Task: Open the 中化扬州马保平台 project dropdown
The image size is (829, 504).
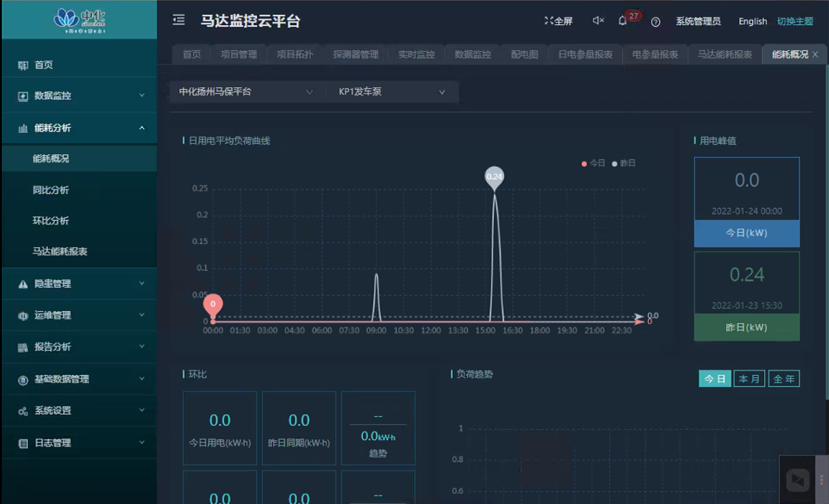Action: tap(245, 92)
